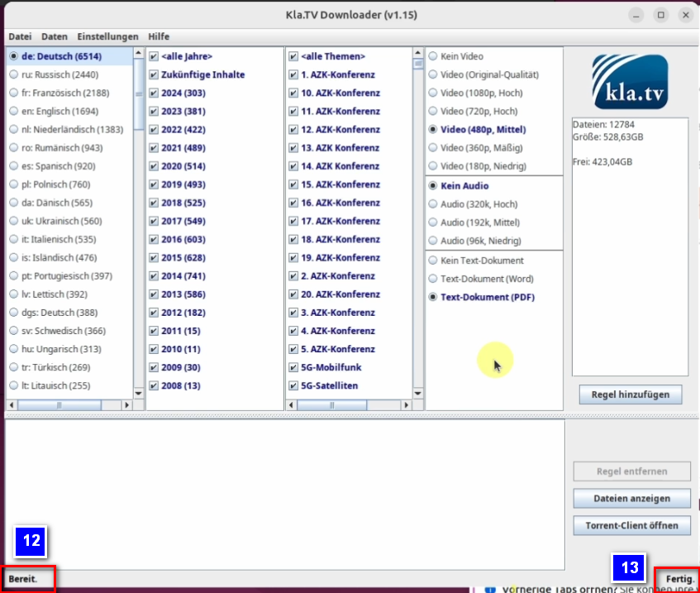The width and height of the screenshot is (700, 593).
Task: Click topics list scroll-right arrow
Action: pyautogui.click(x=407, y=405)
